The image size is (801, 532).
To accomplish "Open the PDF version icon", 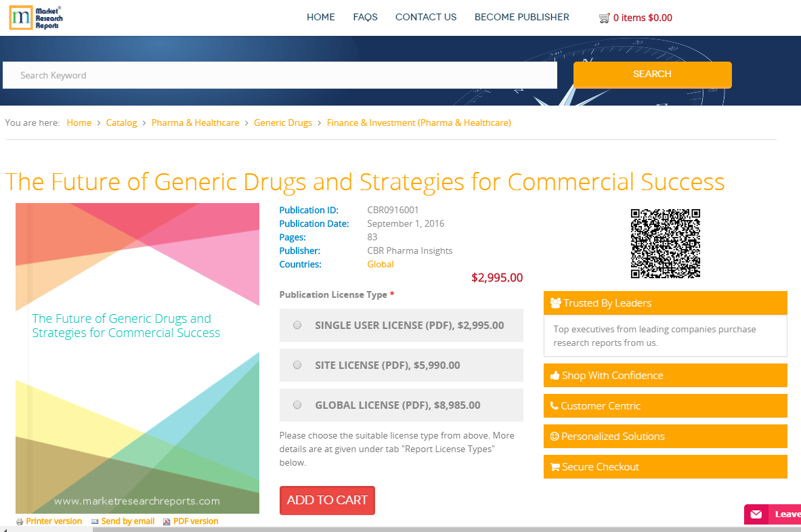I will 165,521.
